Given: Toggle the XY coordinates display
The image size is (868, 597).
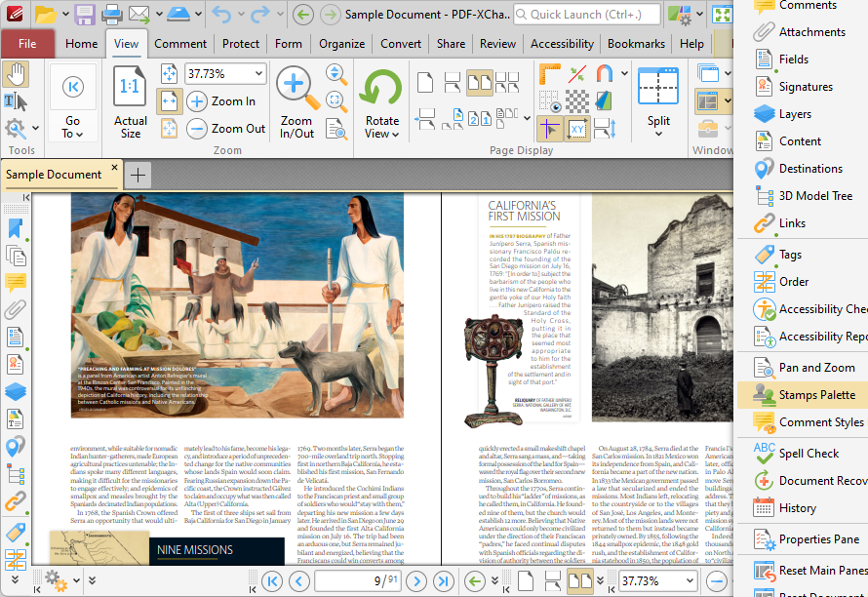Looking at the screenshot, I should pyautogui.click(x=576, y=129).
